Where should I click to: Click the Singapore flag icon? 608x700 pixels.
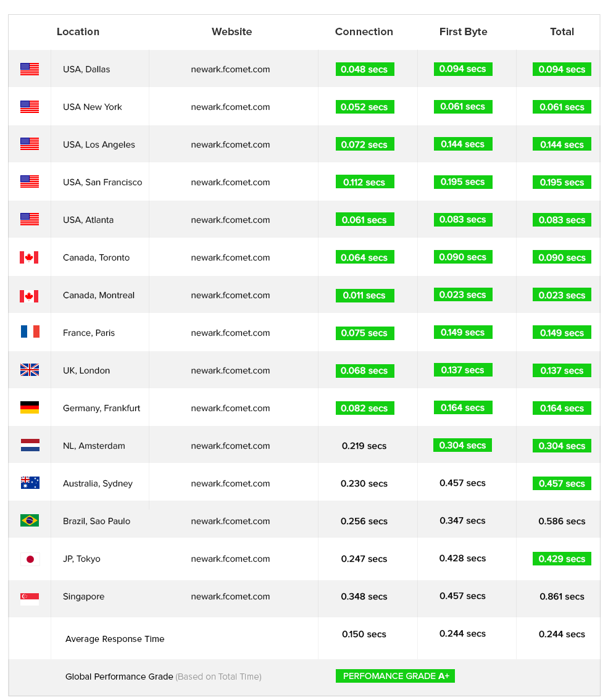pyautogui.click(x=30, y=599)
